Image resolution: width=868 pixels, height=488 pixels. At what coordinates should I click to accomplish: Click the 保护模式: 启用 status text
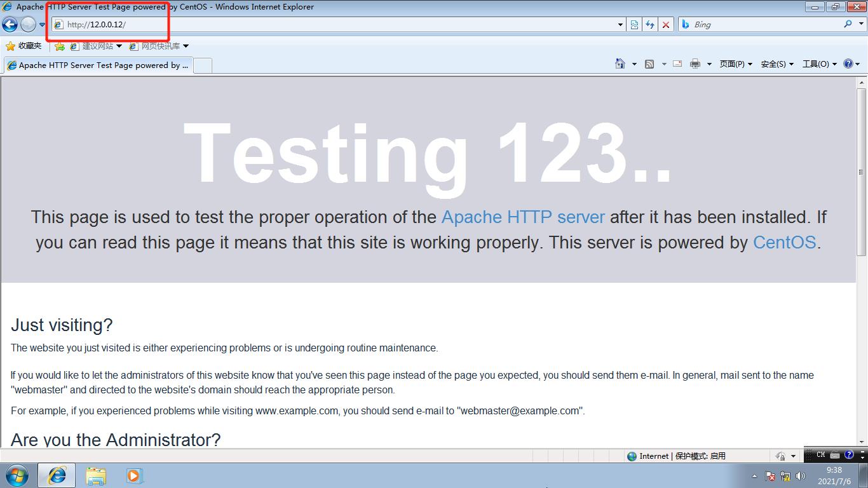700,456
